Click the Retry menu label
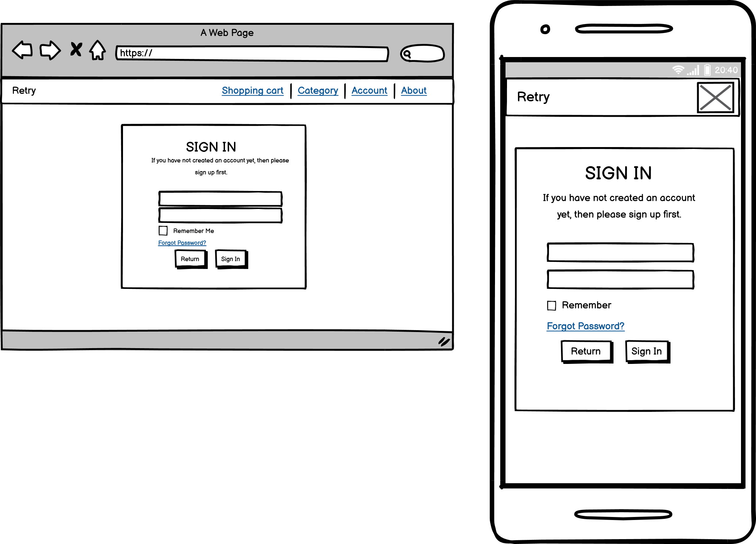756x544 pixels. [x=24, y=90]
